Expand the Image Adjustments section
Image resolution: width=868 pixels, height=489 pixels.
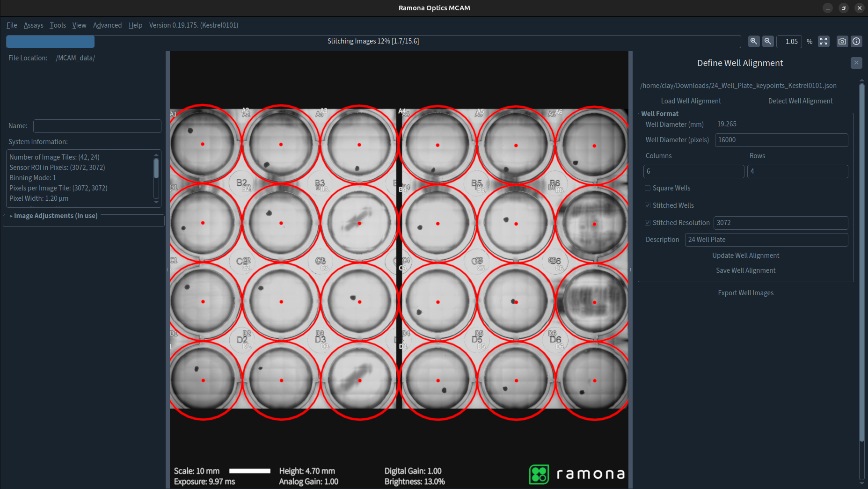(x=54, y=216)
